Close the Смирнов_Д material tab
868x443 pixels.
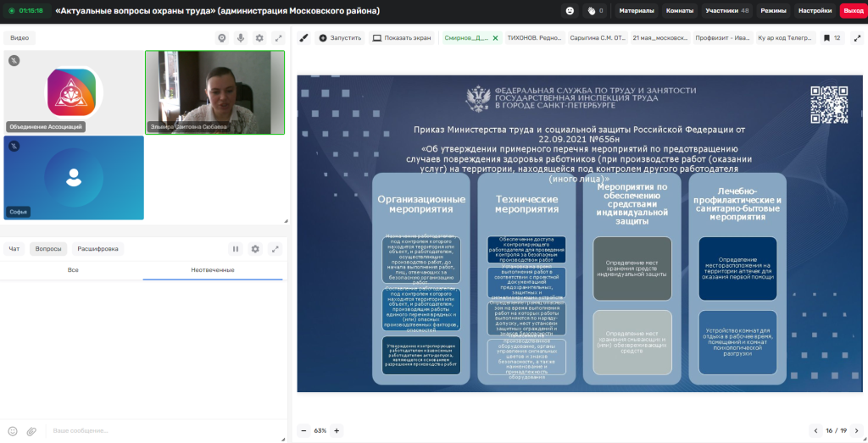(x=495, y=38)
